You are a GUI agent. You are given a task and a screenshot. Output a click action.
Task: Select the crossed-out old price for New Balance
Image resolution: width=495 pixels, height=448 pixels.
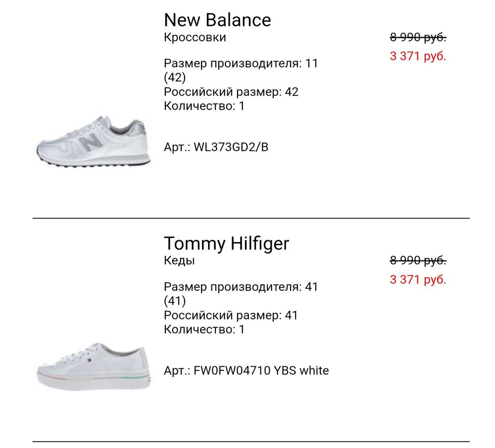418,37
